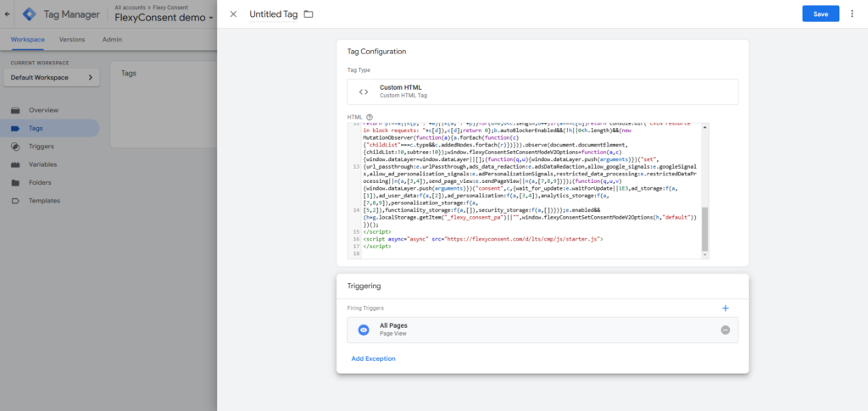Rename the Untitled Tag title field
868x411 pixels.
273,14
